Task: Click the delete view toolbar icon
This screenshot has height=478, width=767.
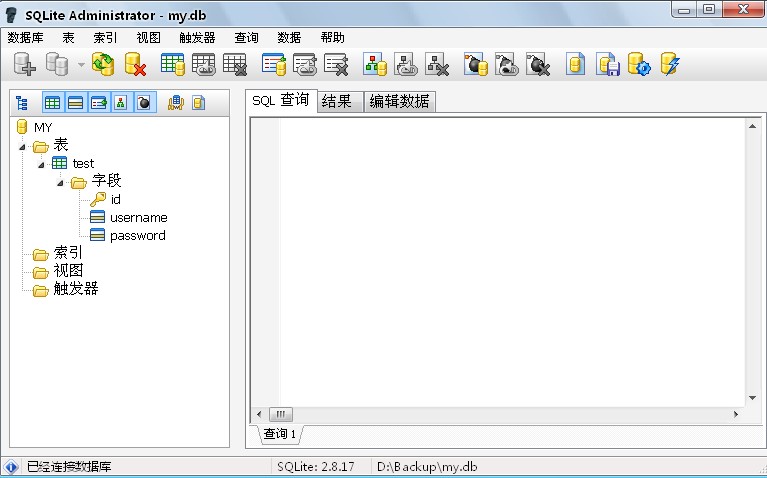Action: point(437,64)
